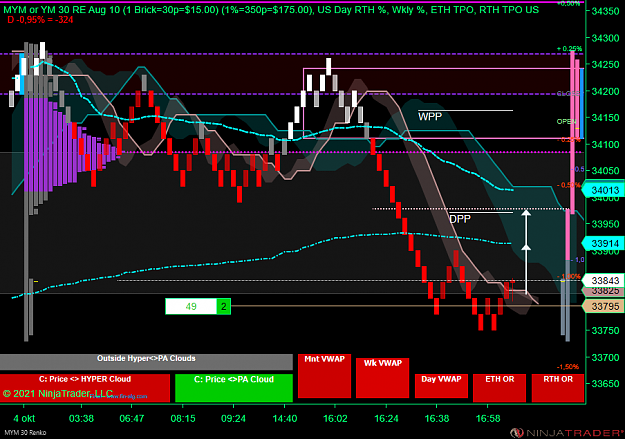The image size is (625, 439).
Task: Click the 16:38 time axis label
Action: 437,419
